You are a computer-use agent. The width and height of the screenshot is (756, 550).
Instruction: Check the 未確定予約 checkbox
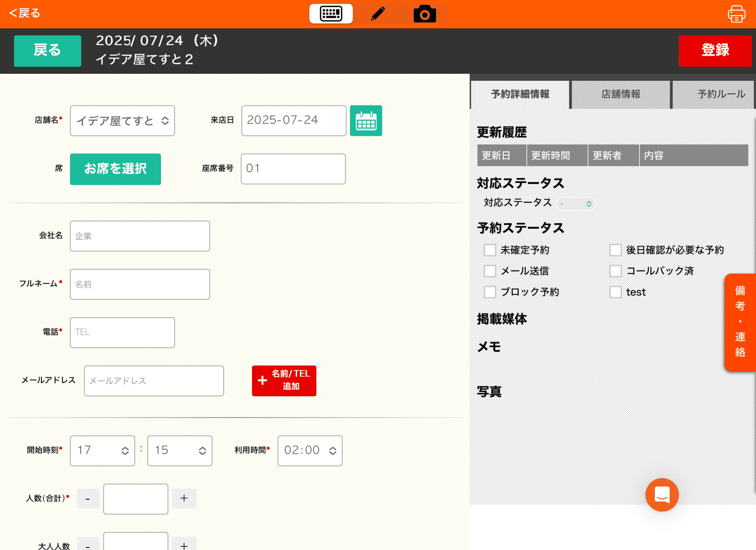point(490,250)
